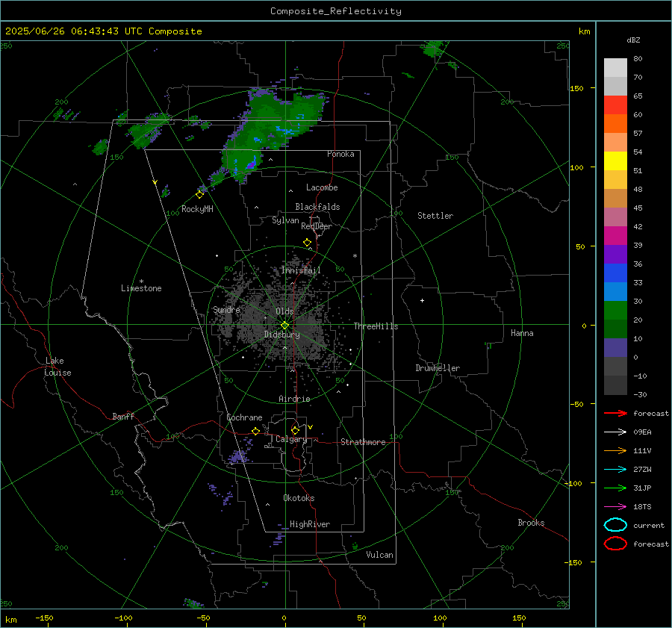Screen dimensions: 672x628
Task: Click the Olds city label
Action: click(284, 311)
